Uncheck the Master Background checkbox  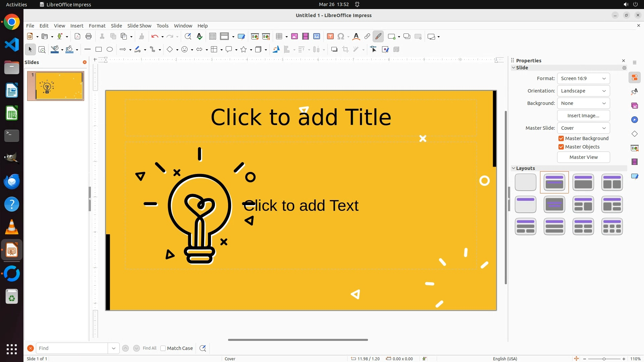561,138
